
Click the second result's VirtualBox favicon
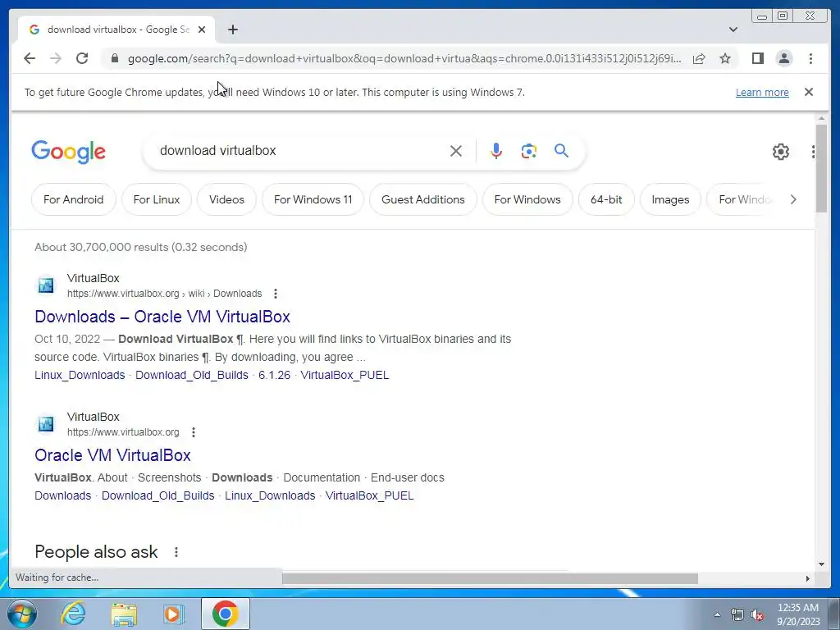click(x=46, y=424)
